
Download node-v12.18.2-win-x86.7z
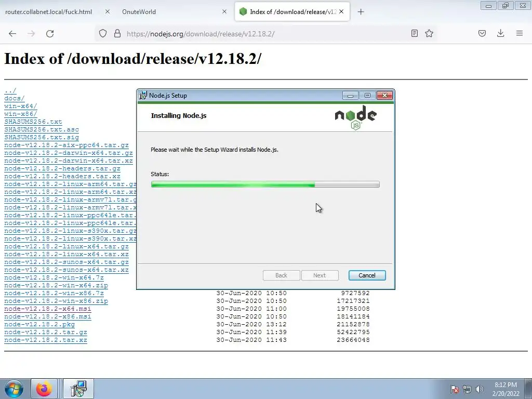[54, 294]
